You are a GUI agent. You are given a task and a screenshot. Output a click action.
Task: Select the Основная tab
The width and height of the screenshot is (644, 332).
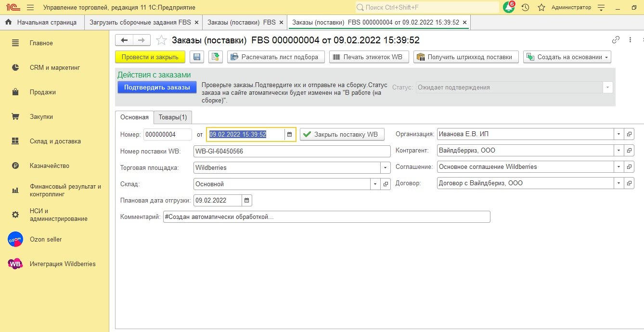click(x=135, y=117)
